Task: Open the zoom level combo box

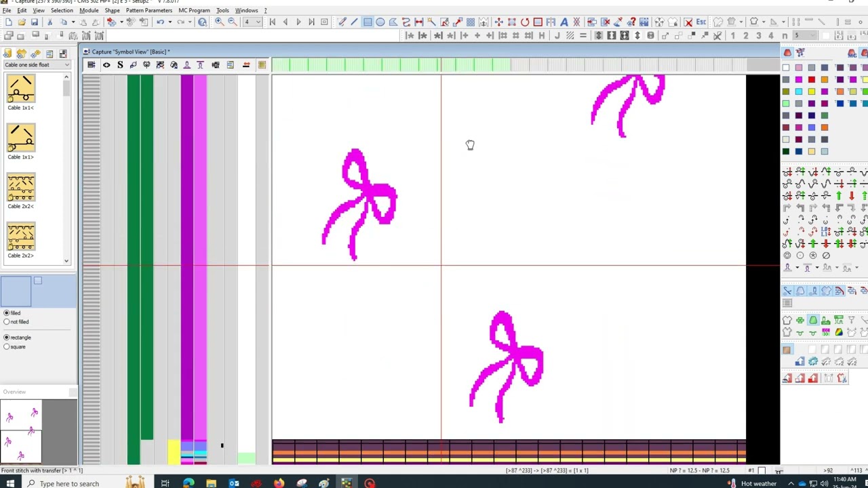Action: coord(252,22)
